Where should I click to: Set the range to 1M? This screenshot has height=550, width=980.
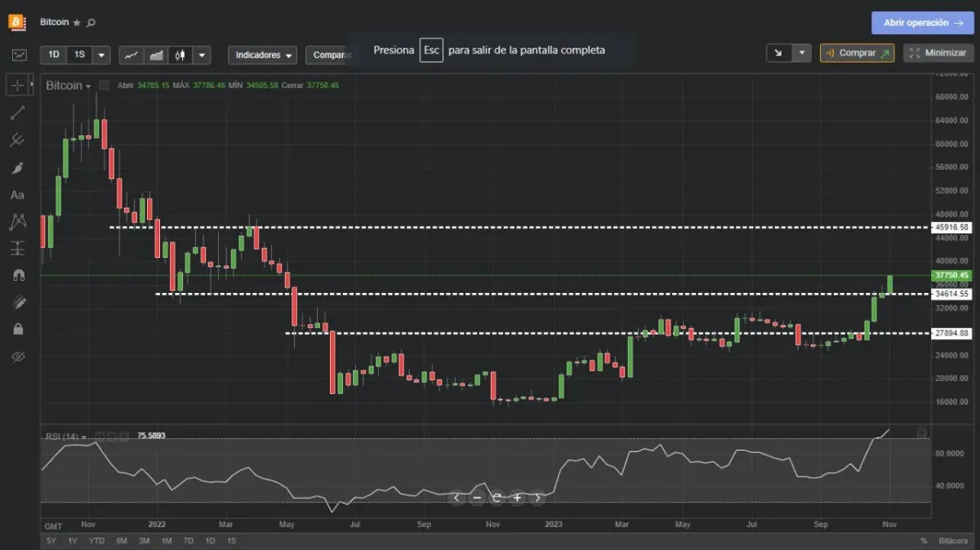tap(166, 541)
